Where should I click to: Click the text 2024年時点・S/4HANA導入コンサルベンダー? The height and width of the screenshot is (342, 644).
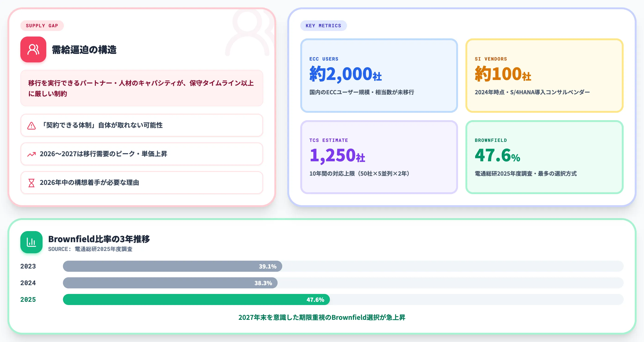[532, 92]
